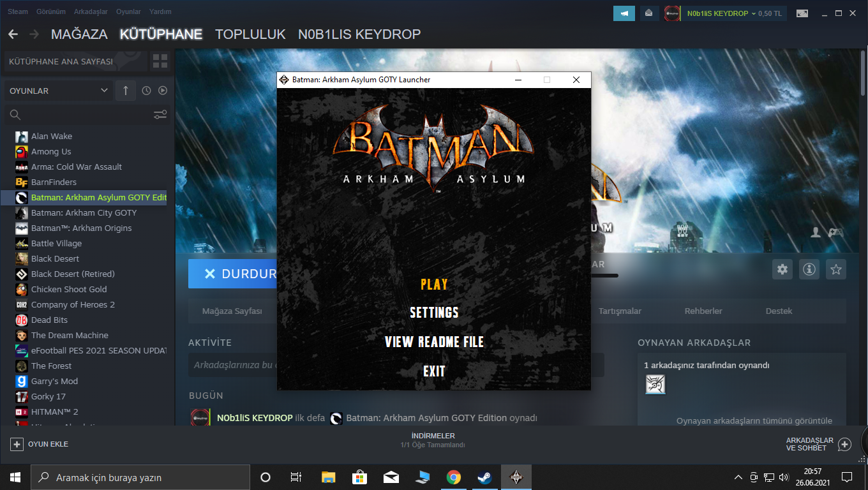Viewport: 868px width, 490px height.
Task: Open the N0B1LIS KEYDROP profile section
Action: [359, 34]
